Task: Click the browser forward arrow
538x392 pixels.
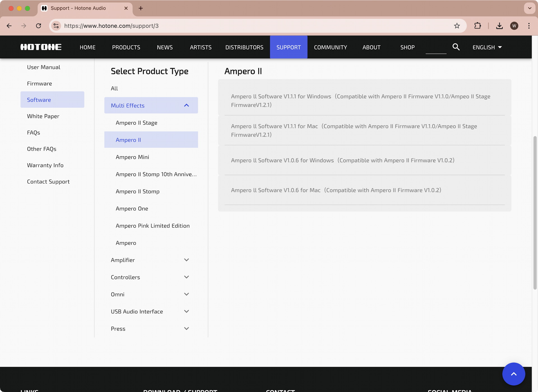Action: tap(24, 26)
